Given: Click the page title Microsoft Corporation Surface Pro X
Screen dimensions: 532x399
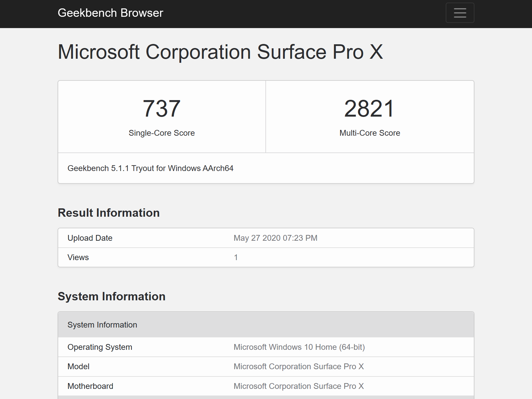Looking at the screenshot, I should click(220, 52).
